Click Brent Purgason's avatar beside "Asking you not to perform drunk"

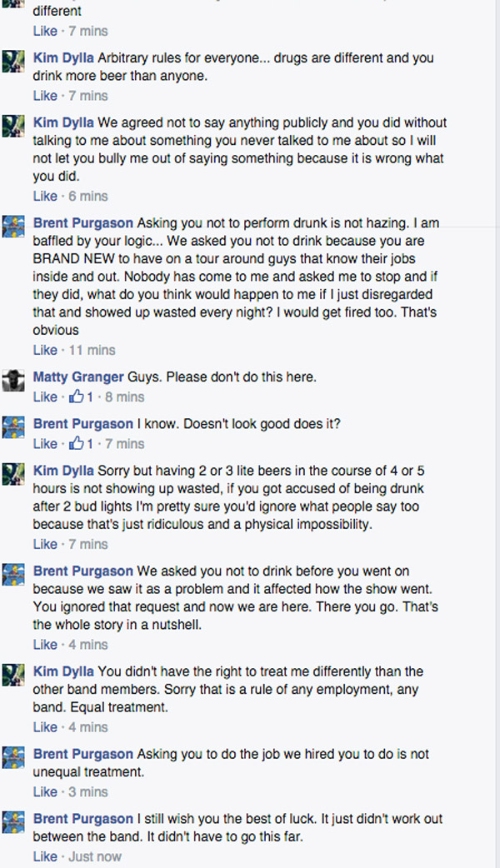point(12,226)
